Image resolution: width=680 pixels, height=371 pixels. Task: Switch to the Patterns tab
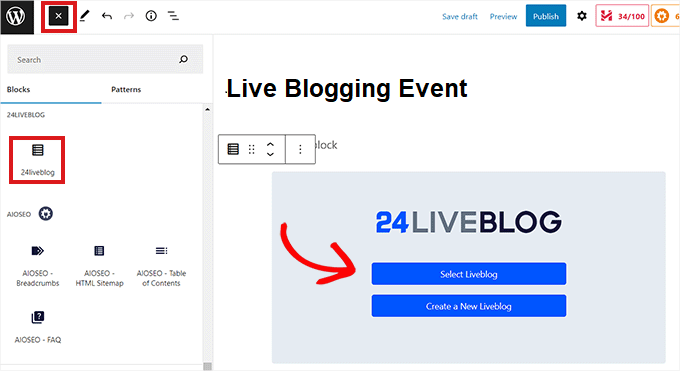pyautogui.click(x=126, y=89)
